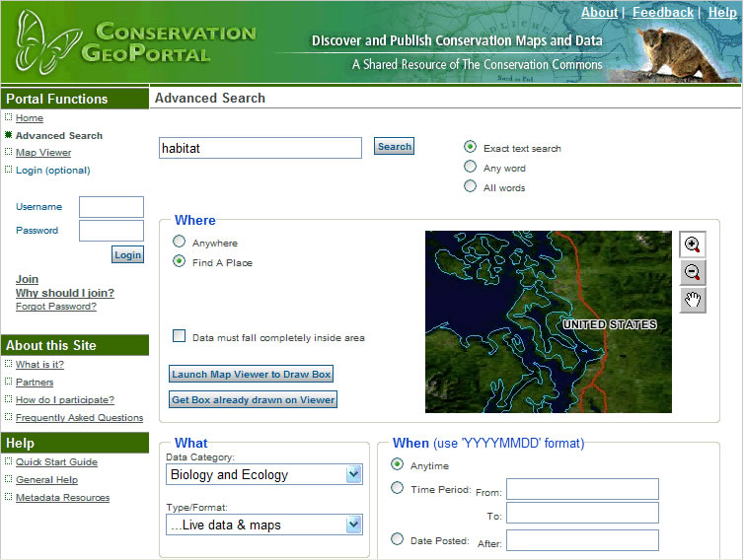Open the Type/Format dropdown
Screen dimensions: 744x560
(264, 525)
